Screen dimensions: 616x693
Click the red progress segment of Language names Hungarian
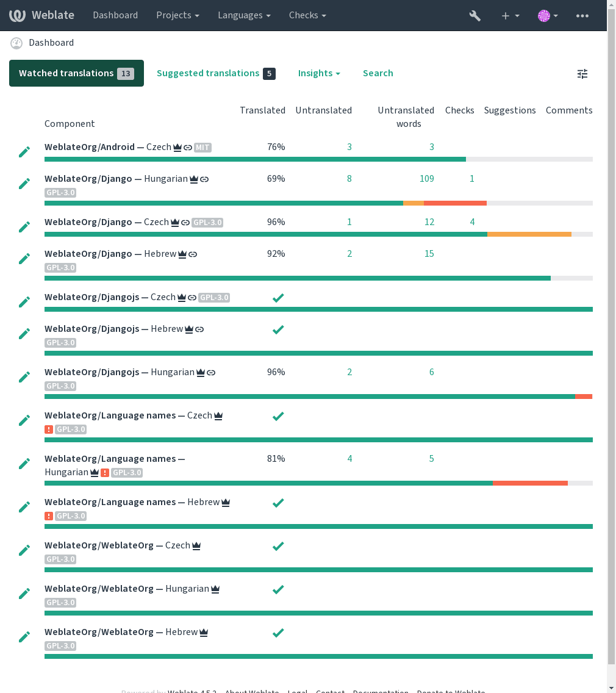[x=530, y=484]
